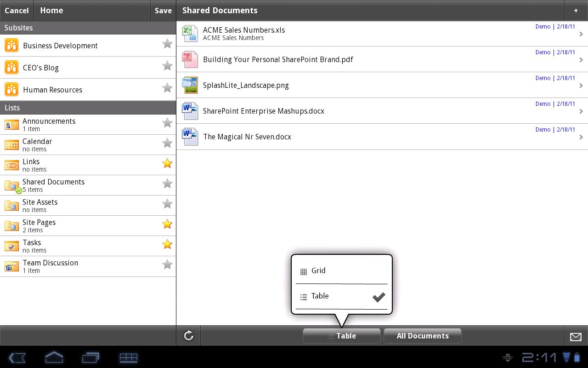Favorite Business Development with its star
Screen dimensions: 588x368
167,44
